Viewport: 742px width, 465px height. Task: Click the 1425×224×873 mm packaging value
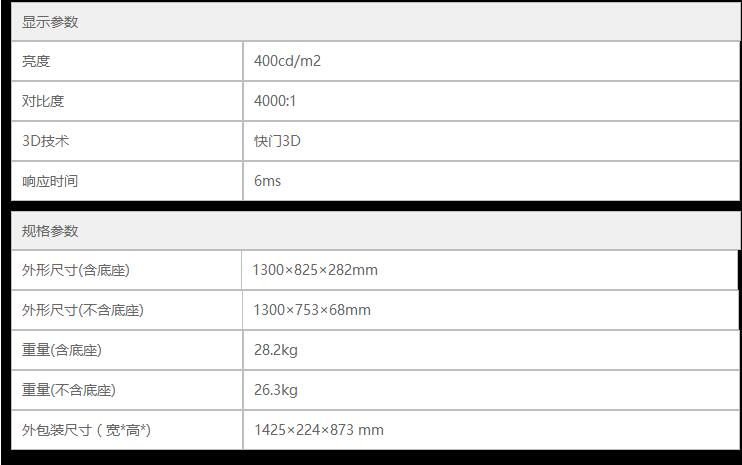click(318, 430)
